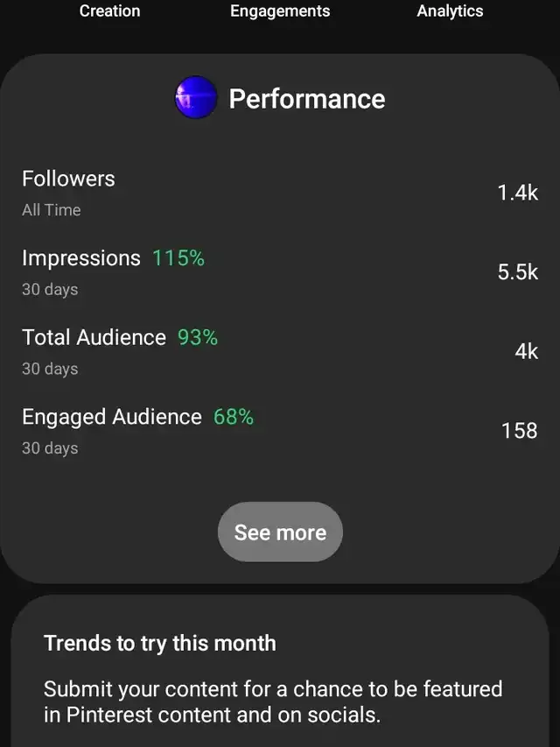Click the See more button
Viewport: 560px width, 747px height.
tap(280, 532)
